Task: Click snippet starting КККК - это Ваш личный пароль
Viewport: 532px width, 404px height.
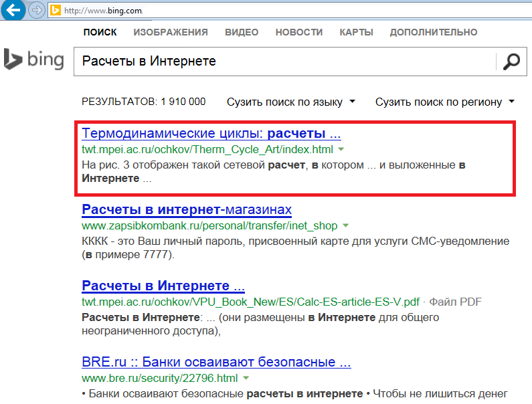Action: [x=296, y=247]
